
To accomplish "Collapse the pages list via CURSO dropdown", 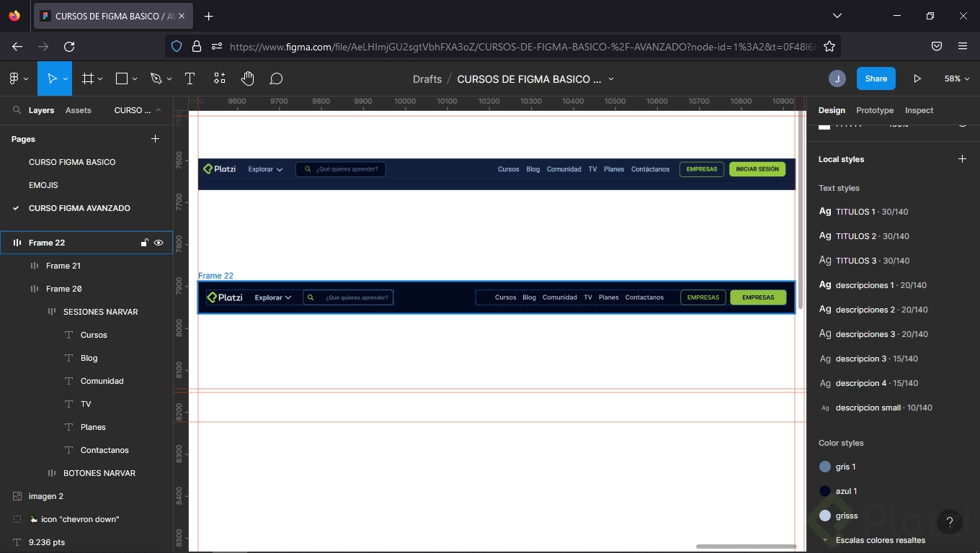I will pyautogui.click(x=138, y=110).
